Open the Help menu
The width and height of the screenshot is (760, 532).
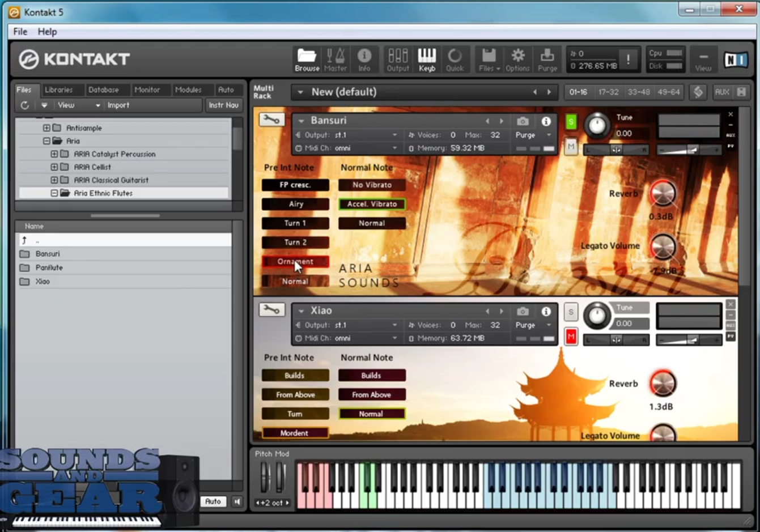coord(47,32)
